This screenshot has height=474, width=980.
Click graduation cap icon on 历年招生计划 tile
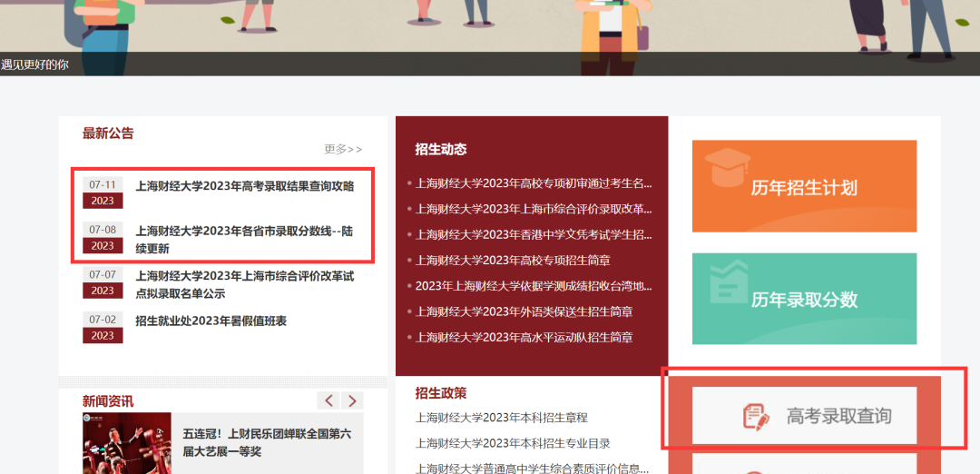pos(728,167)
